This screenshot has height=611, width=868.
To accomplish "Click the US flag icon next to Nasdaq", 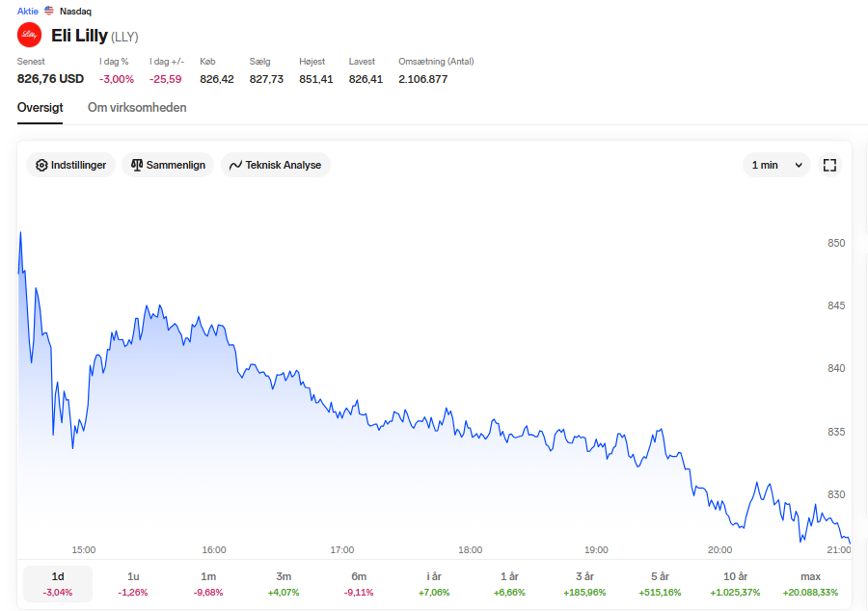I will tap(49, 11).
